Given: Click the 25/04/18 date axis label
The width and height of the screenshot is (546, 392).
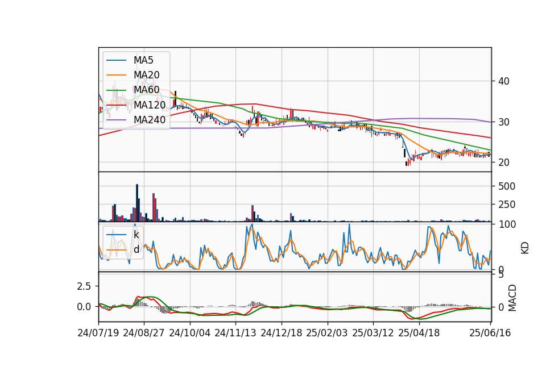Looking at the screenshot, I should 419,333.
